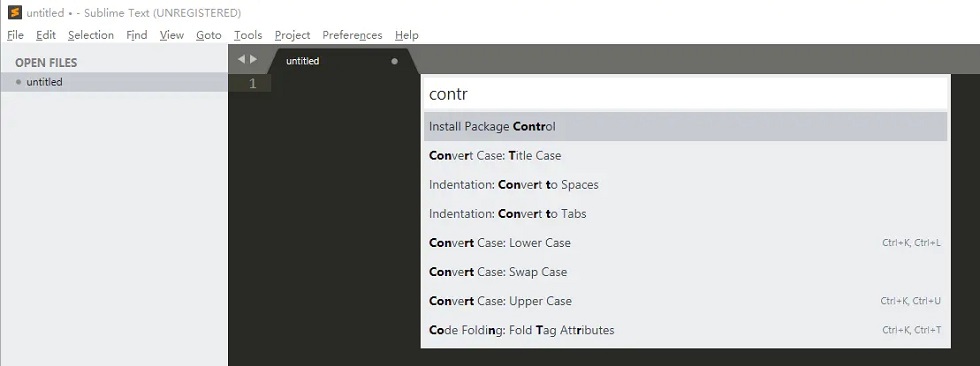
Task: Open the Tools menu
Action: click(x=248, y=35)
